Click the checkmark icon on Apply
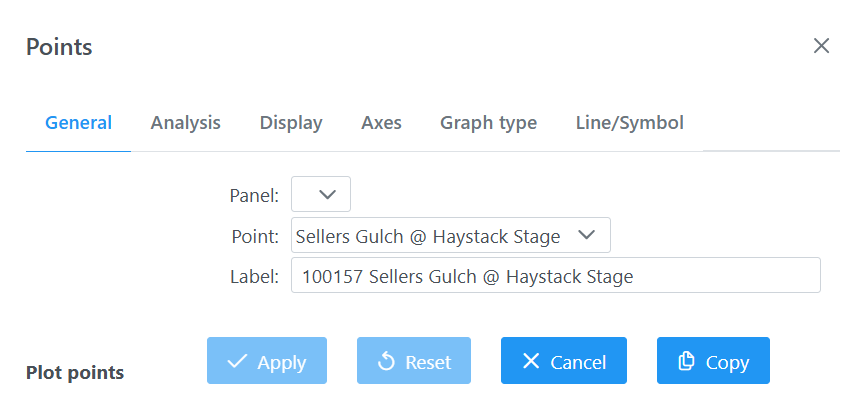The height and width of the screenshot is (403, 857). click(x=237, y=361)
